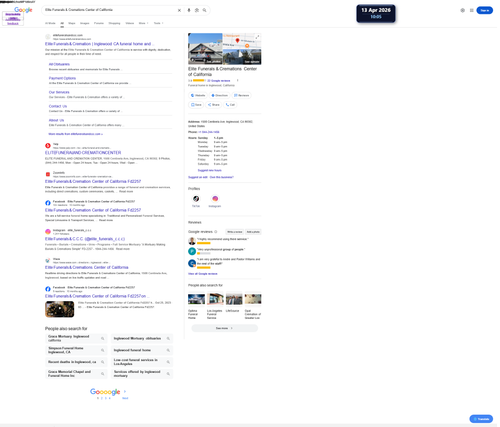This screenshot has height=427, width=500.
Task: Open the Payment Options sitelink
Action: (62, 78)
